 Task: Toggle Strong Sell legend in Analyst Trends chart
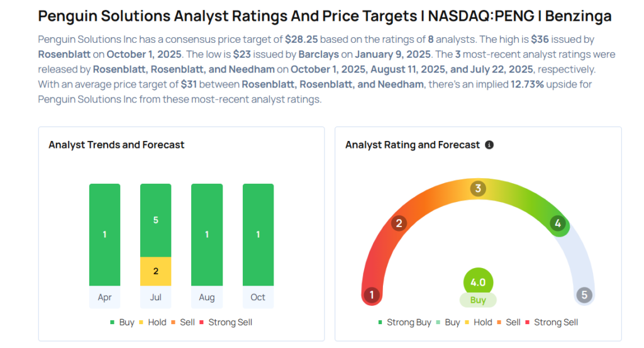226,322
